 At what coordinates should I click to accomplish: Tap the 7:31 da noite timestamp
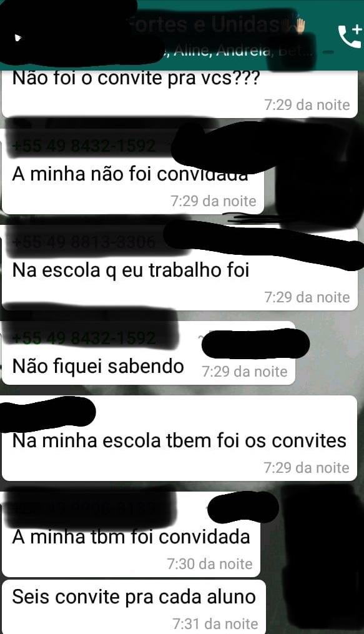pyautogui.click(x=215, y=623)
